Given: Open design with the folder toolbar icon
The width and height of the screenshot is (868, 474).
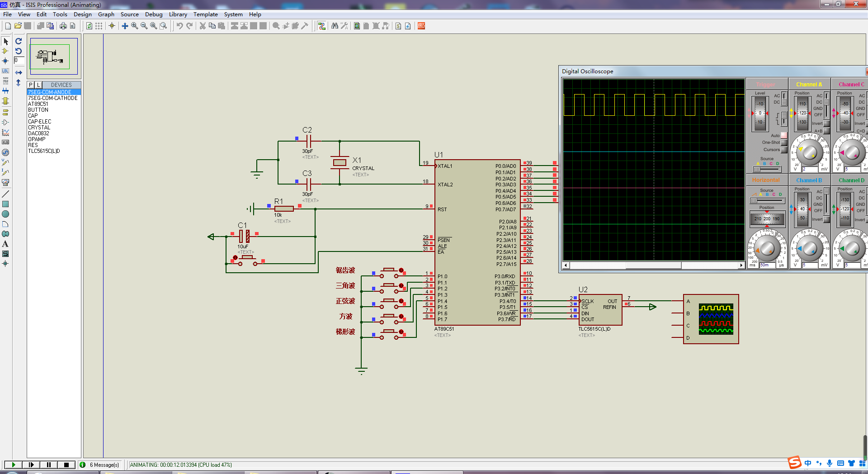Looking at the screenshot, I should click(x=18, y=26).
